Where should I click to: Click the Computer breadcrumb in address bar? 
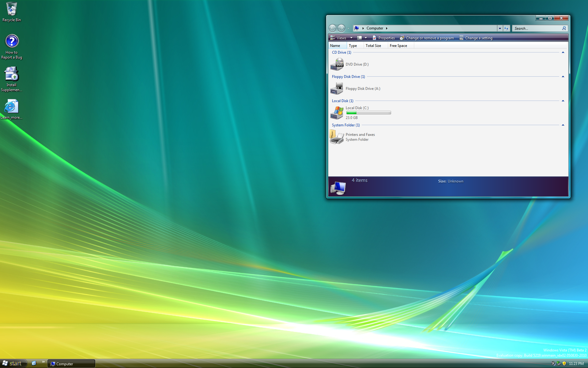[375, 28]
